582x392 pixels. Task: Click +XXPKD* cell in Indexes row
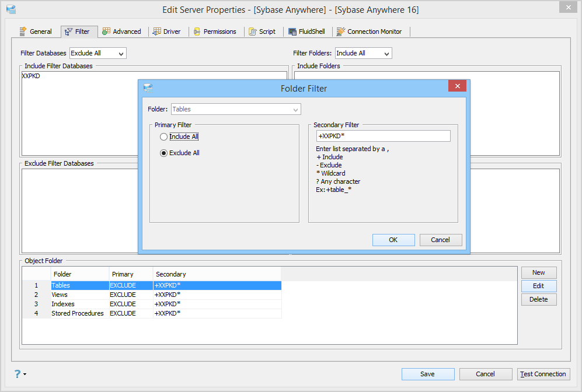pyautogui.click(x=217, y=304)
